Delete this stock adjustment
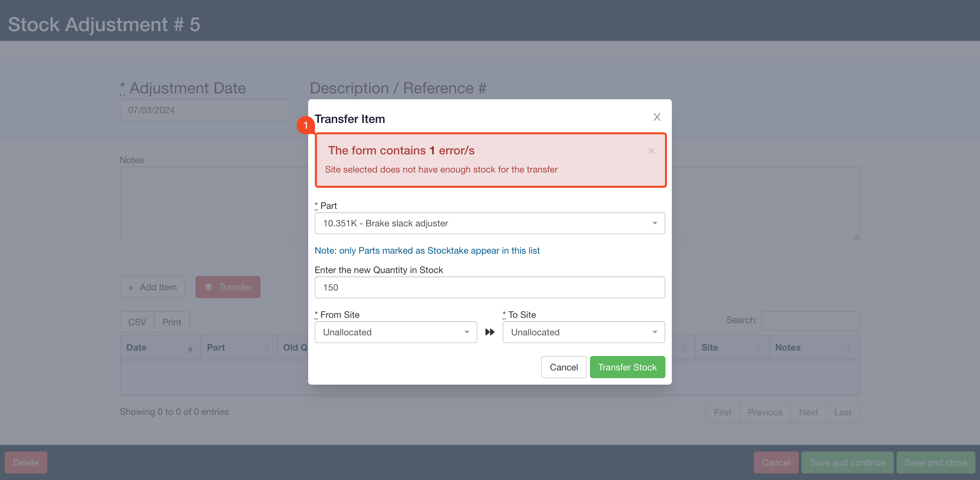The image size is (980, 480). pos(26,462)
